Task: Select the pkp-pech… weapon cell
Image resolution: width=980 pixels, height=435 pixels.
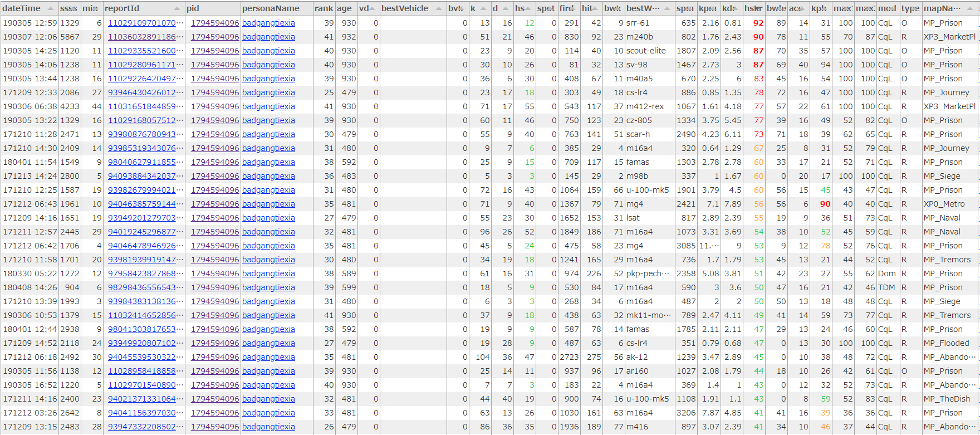Action: tap(650, 273)
